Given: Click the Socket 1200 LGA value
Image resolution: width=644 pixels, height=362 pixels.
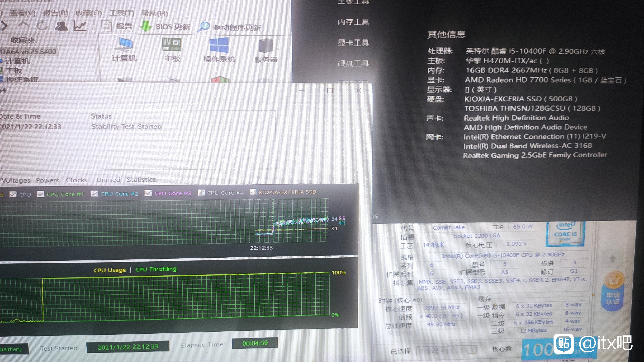Looking at the screenshot, I should pos(477,236).
